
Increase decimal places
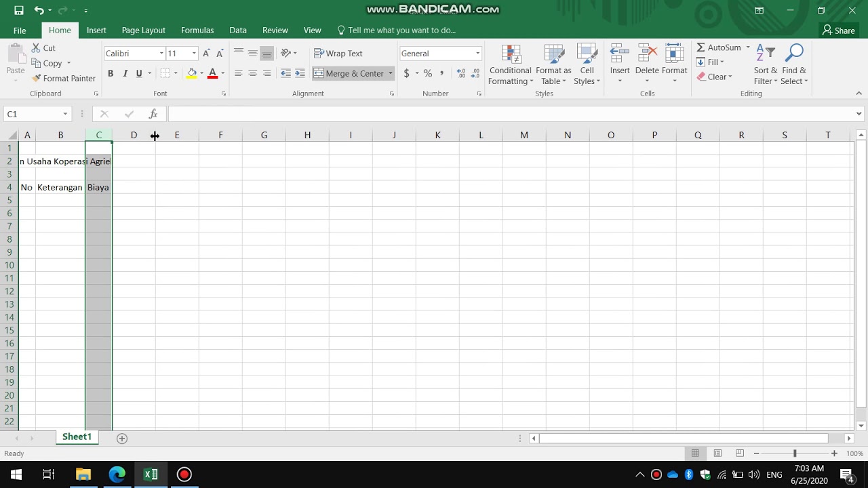click(x=461, y=73)
